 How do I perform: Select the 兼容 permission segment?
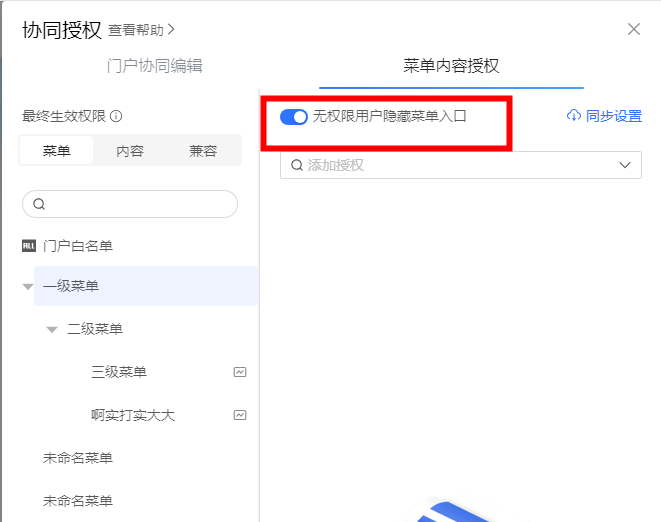tap(203, 151)
